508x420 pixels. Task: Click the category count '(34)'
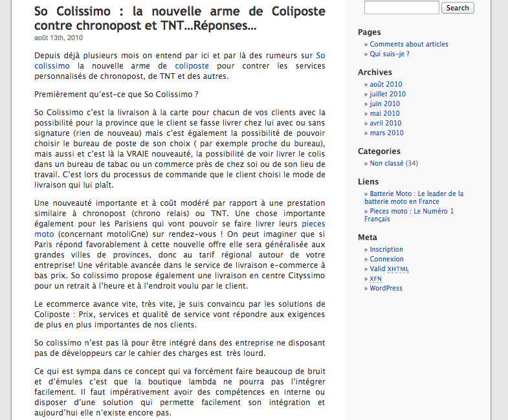412,163
